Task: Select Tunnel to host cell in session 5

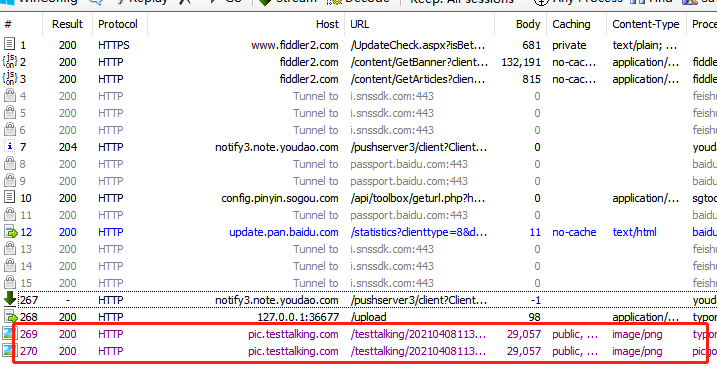Action: (316, 113)
